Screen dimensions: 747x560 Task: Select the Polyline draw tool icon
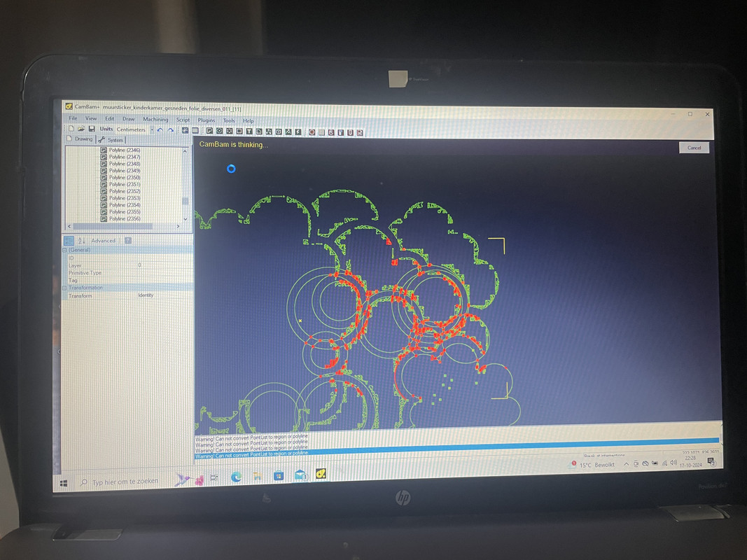click(x=209, y=131)
